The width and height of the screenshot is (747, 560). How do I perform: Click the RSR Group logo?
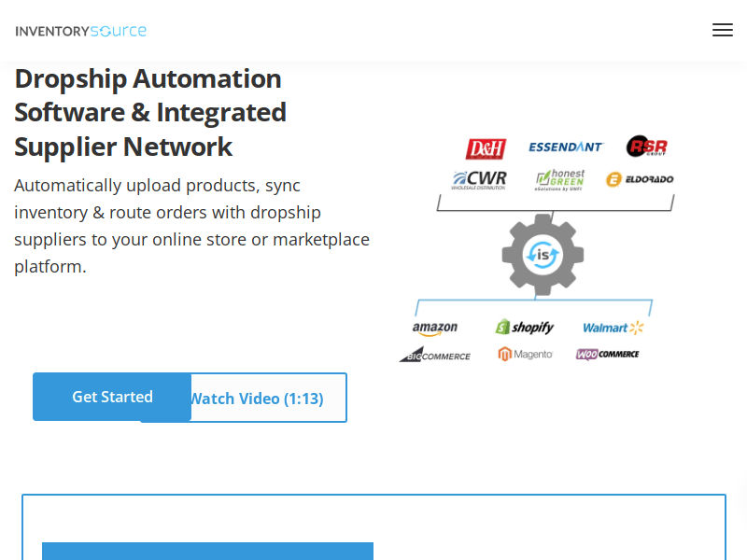pos(646,147)
